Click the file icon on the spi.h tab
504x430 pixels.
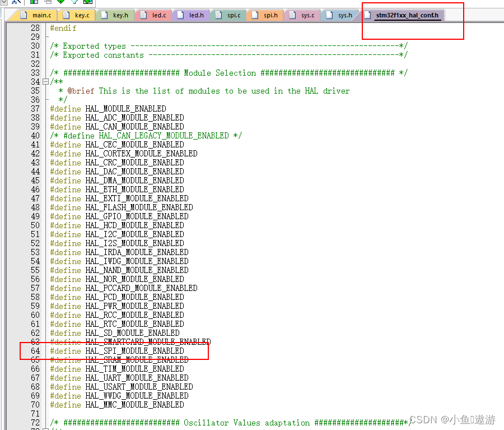coord(255,15)
